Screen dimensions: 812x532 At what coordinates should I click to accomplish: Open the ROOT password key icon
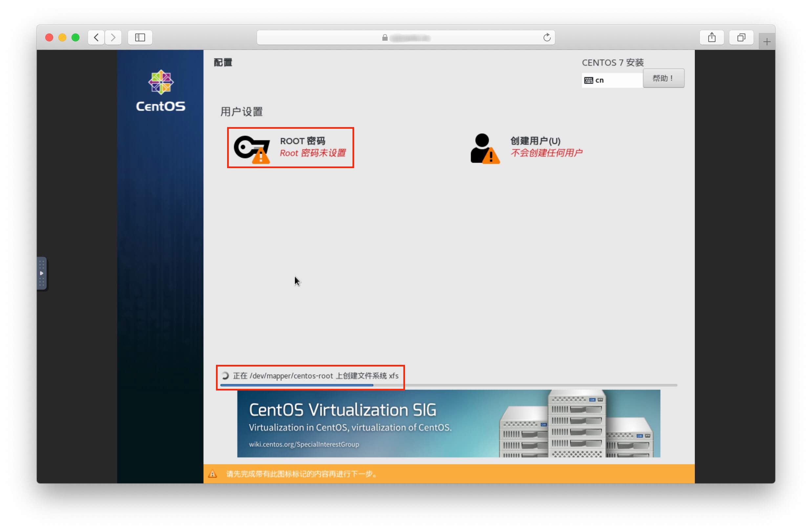[252, 149]
